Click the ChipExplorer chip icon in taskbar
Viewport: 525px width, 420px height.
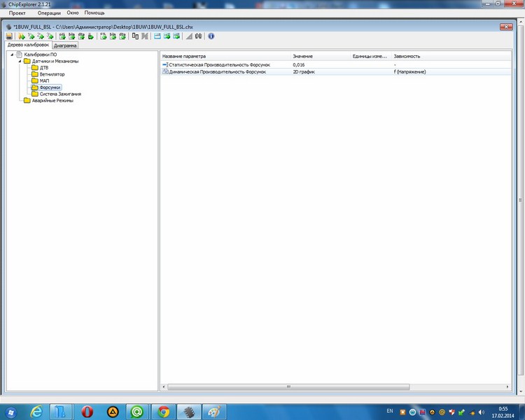189,411
